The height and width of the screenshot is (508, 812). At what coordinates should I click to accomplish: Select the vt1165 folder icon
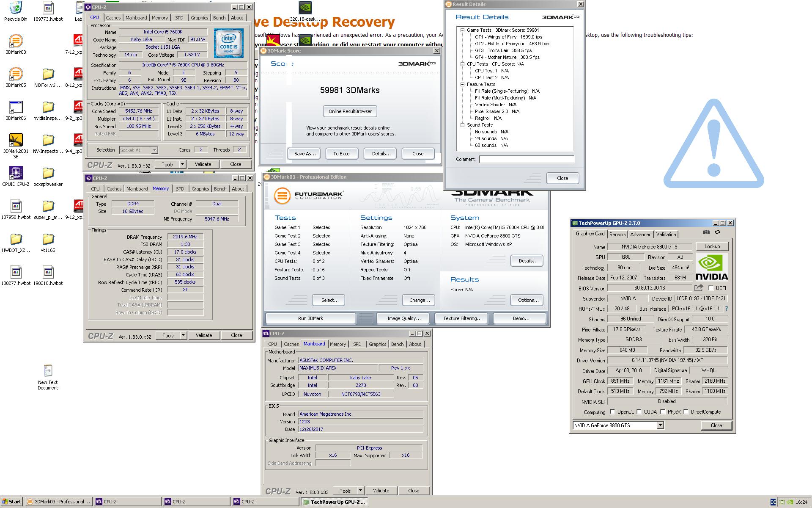point(48,242)
